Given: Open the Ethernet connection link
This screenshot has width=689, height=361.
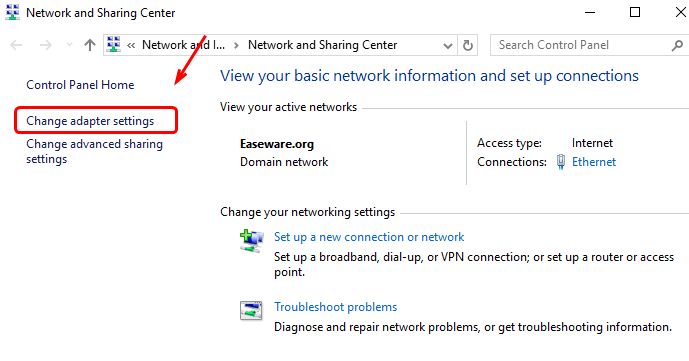Looking at the screenshot, I should click(x=594, y=162).
